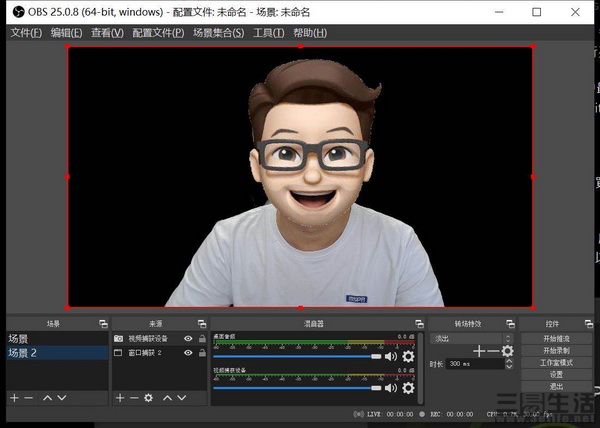
Task: Select the scene named 场景 2
Action: (x=57, y=353)
